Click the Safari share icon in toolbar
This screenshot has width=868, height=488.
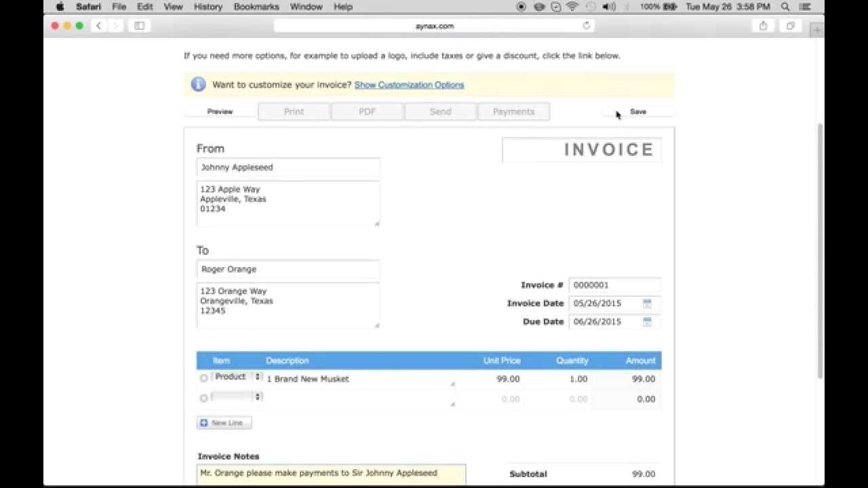tap(764, 25)
